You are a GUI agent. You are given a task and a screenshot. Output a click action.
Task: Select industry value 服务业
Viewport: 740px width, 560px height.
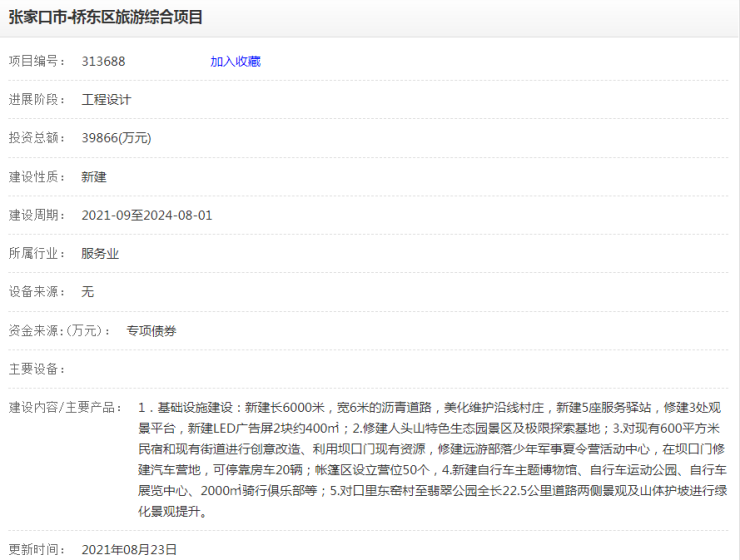[100, 253]
